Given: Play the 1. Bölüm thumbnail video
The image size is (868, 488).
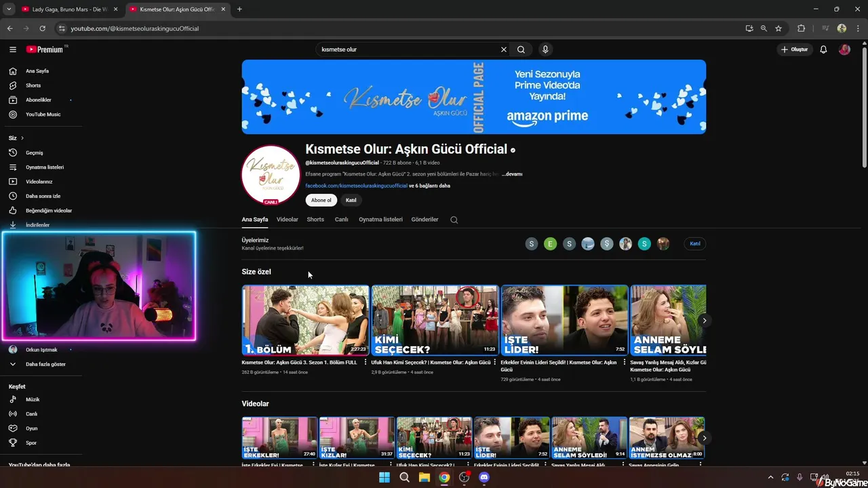Looking at the screenshot, I should (x=305, y=321).
